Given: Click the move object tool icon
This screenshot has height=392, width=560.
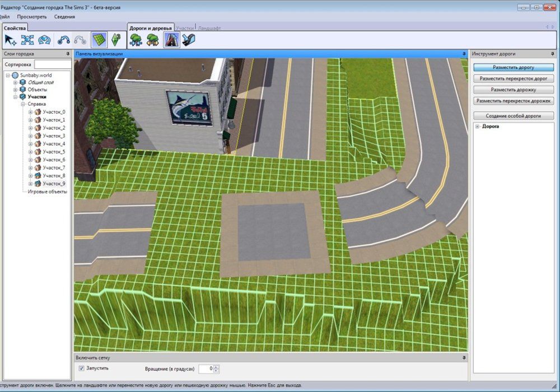Looking at the screenshot, I should [x=27, y=40].
